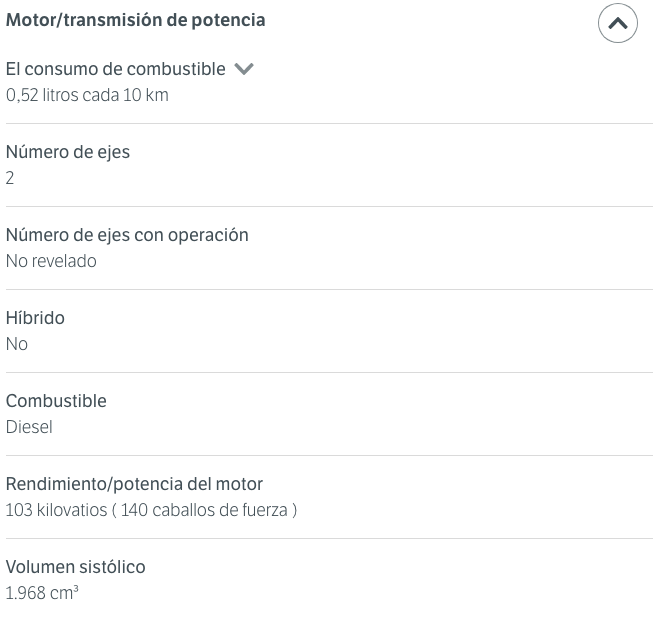Select the Rendimiento/potencia del motor label
The image size is (653, 633).
[135, 484]
